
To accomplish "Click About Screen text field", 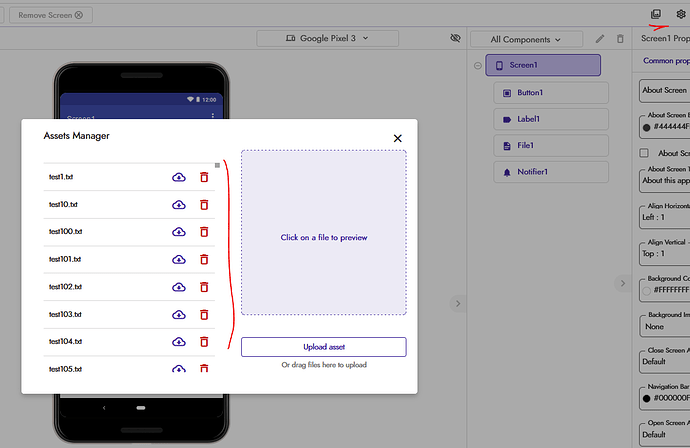I will (664, 91).
